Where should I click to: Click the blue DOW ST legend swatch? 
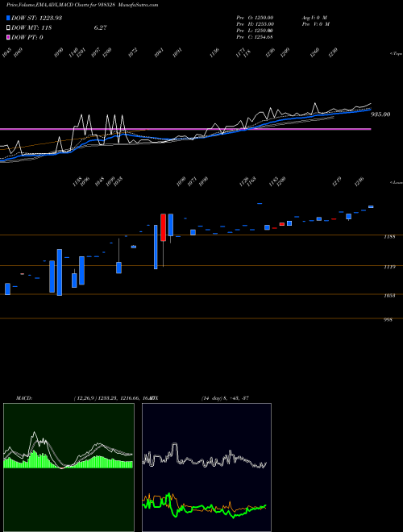point(8,19)
